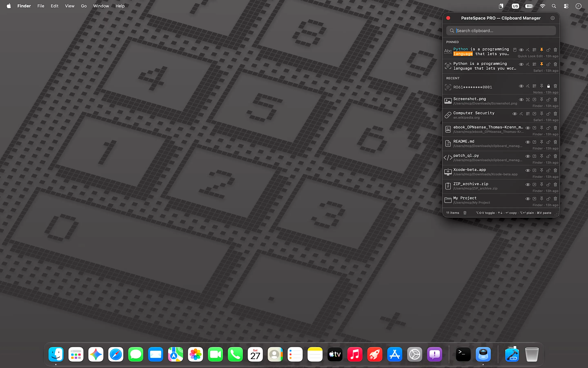
Task: Select the ZIP_archive.zip row
Action: 501,186
